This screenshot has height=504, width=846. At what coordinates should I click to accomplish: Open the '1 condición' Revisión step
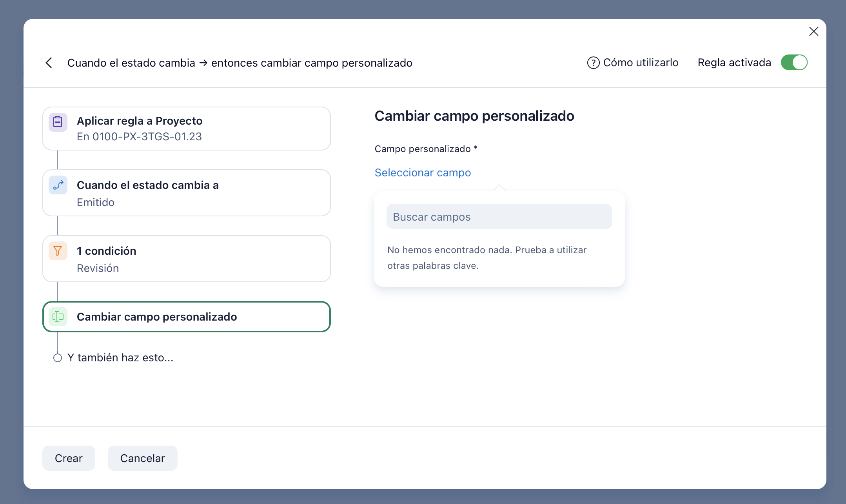tap(187, 259)
